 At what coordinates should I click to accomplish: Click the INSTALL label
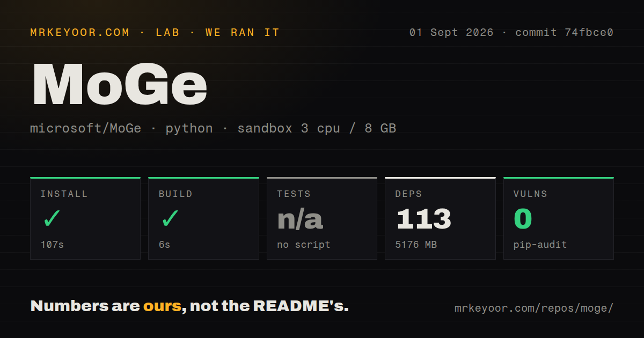pyautogui.click(x=64, y=194)
